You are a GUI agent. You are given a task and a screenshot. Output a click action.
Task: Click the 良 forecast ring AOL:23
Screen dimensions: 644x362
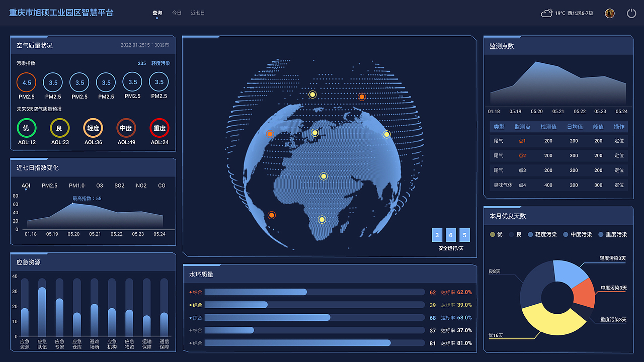59,128
